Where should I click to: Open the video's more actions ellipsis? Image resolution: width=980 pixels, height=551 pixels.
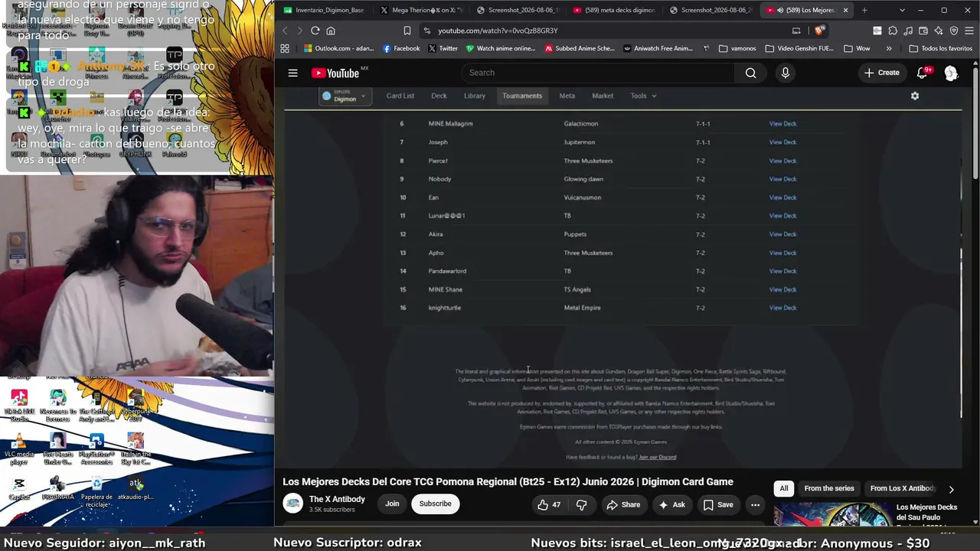point(755,504)
